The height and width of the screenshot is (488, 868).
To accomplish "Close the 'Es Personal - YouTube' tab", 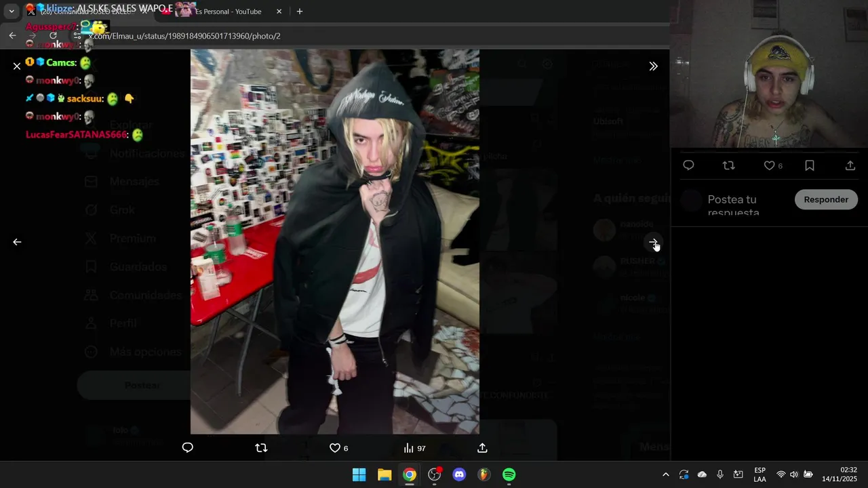I will 279,12.
